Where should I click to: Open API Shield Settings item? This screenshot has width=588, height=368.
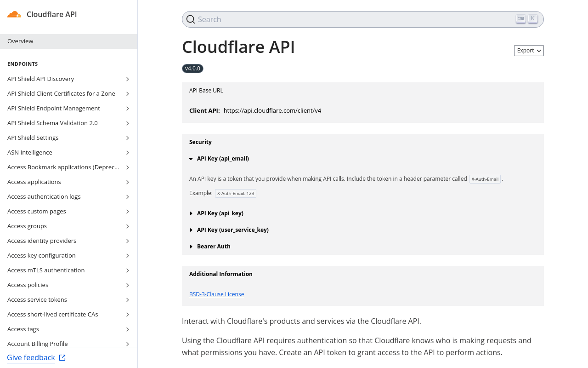pyautogui.click(x=68, y=138)
